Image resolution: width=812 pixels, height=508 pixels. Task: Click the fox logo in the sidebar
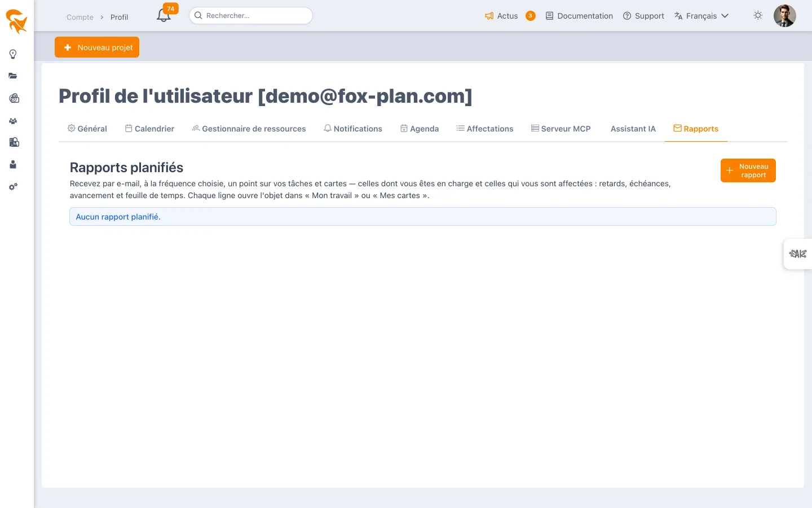pos(16,21)
